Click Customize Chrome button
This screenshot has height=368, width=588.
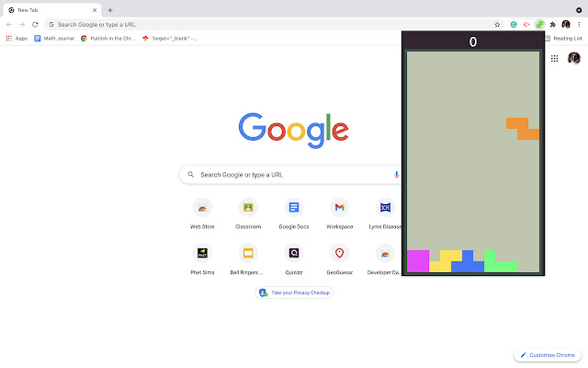click(x=548, y=355)
